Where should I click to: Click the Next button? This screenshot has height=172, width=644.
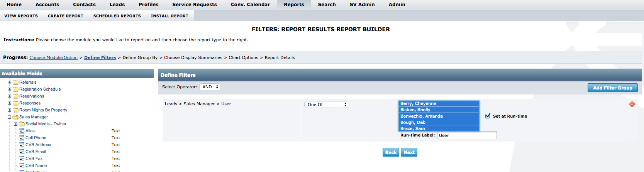pyautogui.click(x=409, y=152)
